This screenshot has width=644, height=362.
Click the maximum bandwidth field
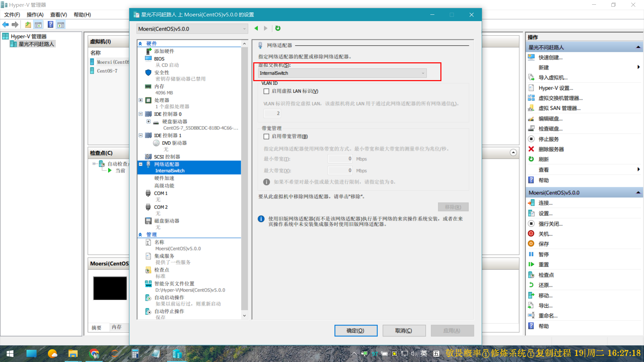(x=340, y=170)
